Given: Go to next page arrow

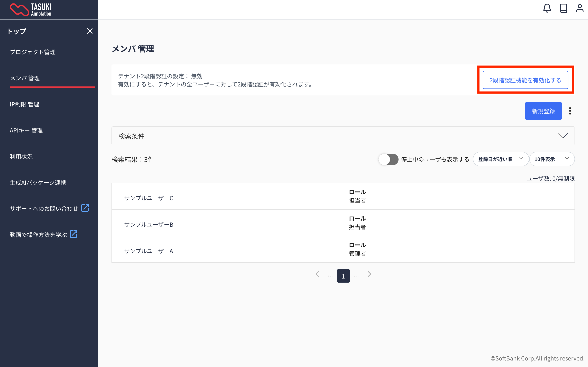Looking at the screenshot, I should pyautogui.click(x=369, y=274).
